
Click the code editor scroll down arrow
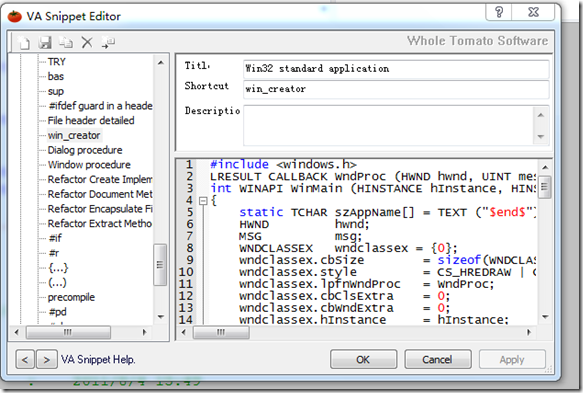(x=545, y=317)
